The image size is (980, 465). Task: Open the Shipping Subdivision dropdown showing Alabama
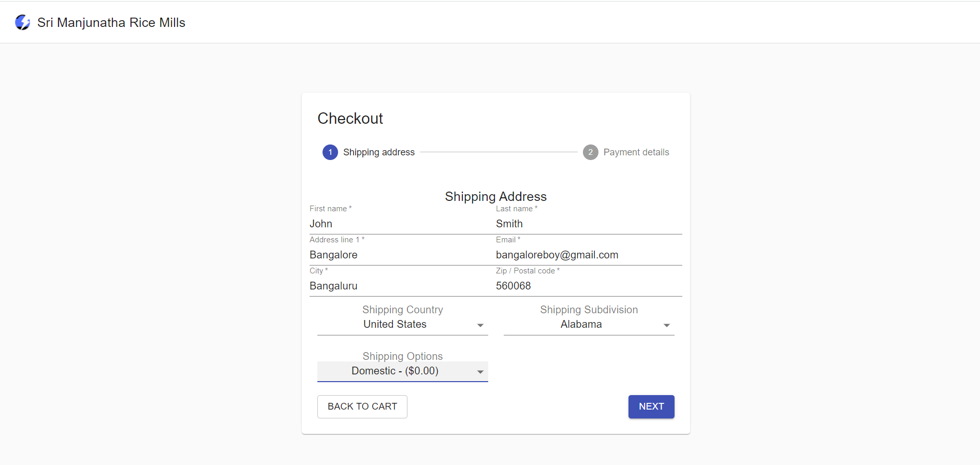pos(589,325)
